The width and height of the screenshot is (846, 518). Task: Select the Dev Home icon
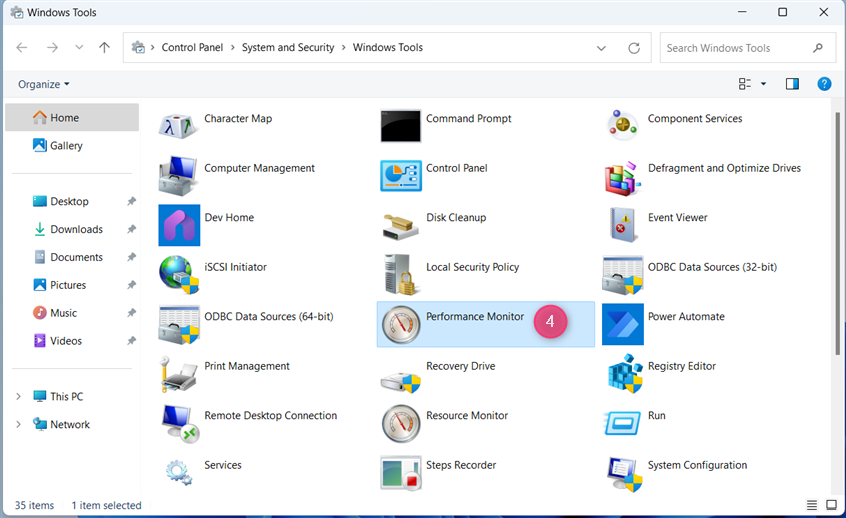pos(179,225)
